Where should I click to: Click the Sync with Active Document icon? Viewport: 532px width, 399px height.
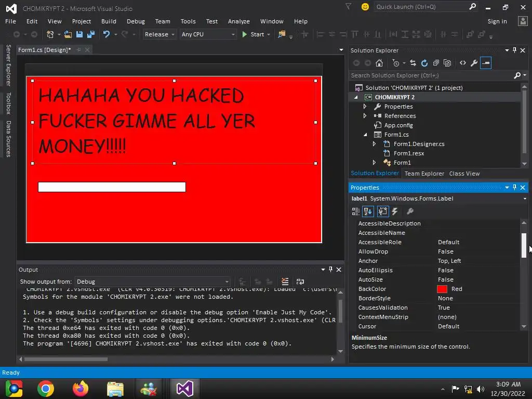pos(413,63)
